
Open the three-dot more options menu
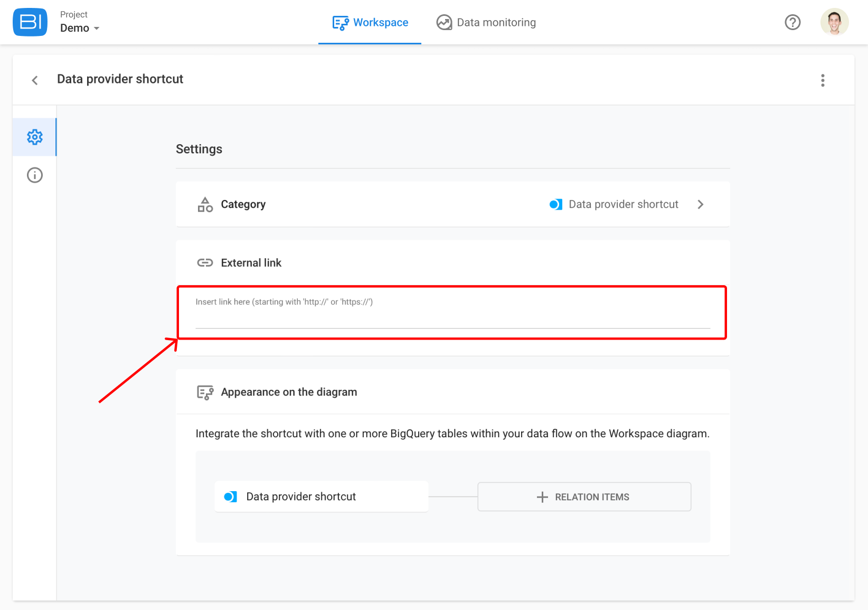(823, 80)
